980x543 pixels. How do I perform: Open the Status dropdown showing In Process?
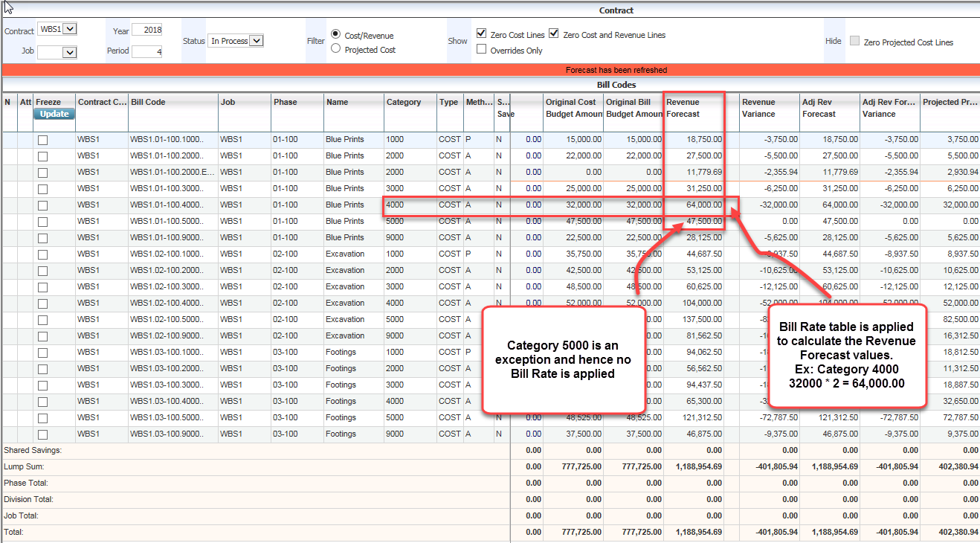point(235,41)
